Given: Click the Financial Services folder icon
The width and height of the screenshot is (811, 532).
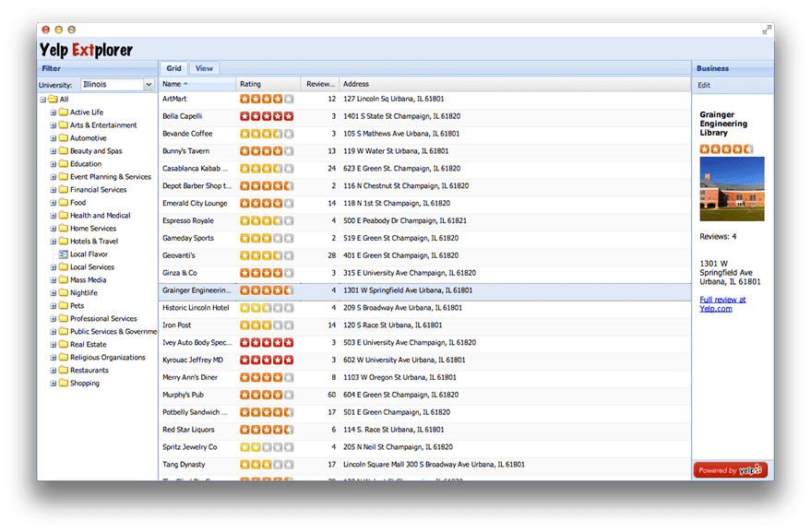Looking at the screenshot, I should click(x=63, y=189).
